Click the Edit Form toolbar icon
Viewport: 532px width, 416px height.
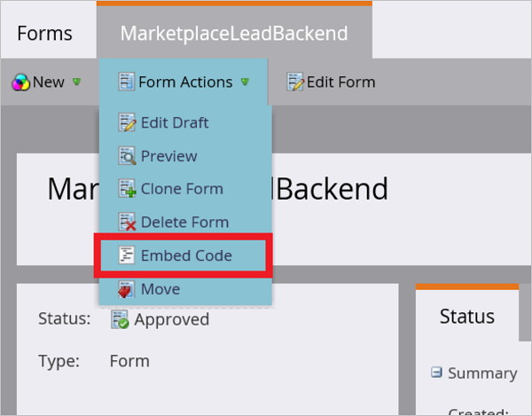[x=295, y=82]
